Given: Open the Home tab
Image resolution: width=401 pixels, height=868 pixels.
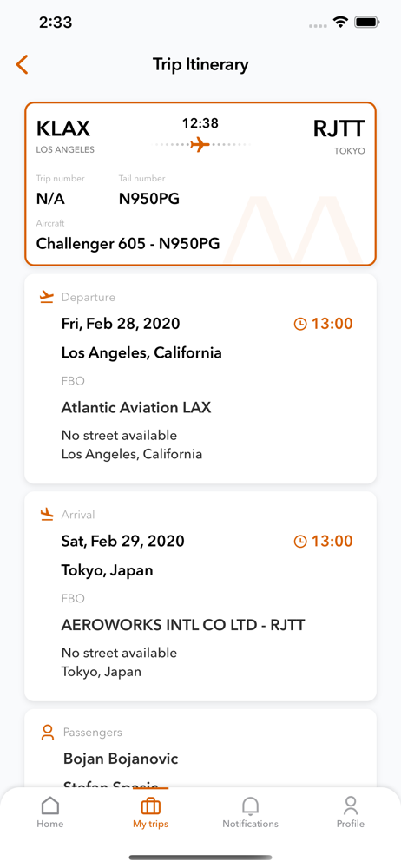Looking at the screenshot, I should [x=49, y=812].
